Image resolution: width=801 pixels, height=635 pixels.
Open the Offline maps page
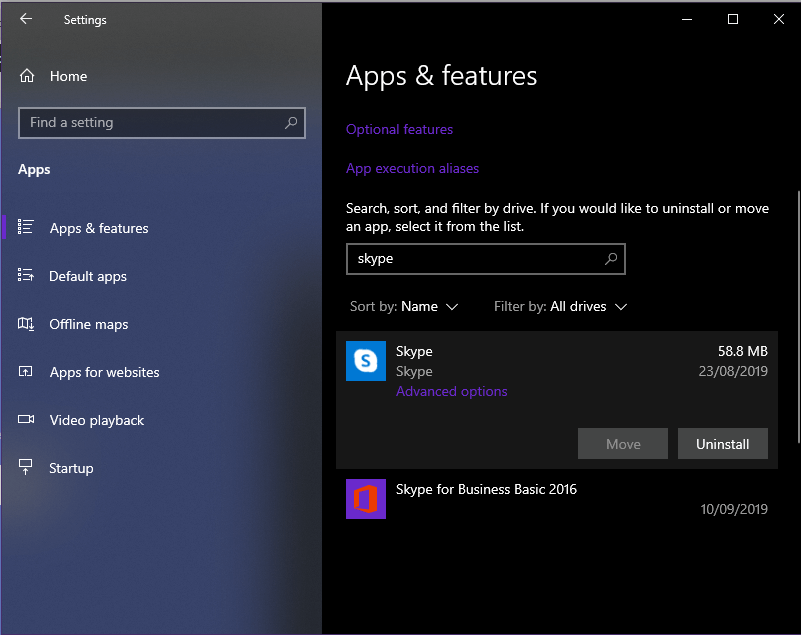point(89,324)
